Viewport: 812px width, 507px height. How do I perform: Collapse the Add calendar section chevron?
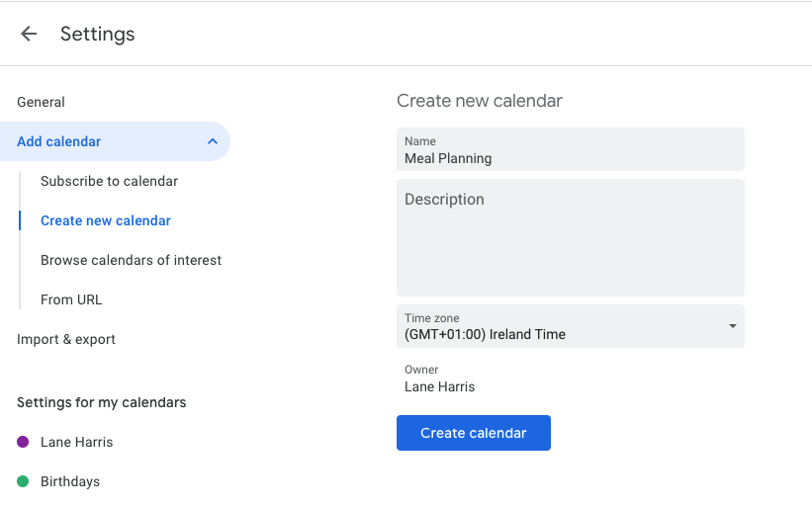pyautogui.click(x=213, y=141)
